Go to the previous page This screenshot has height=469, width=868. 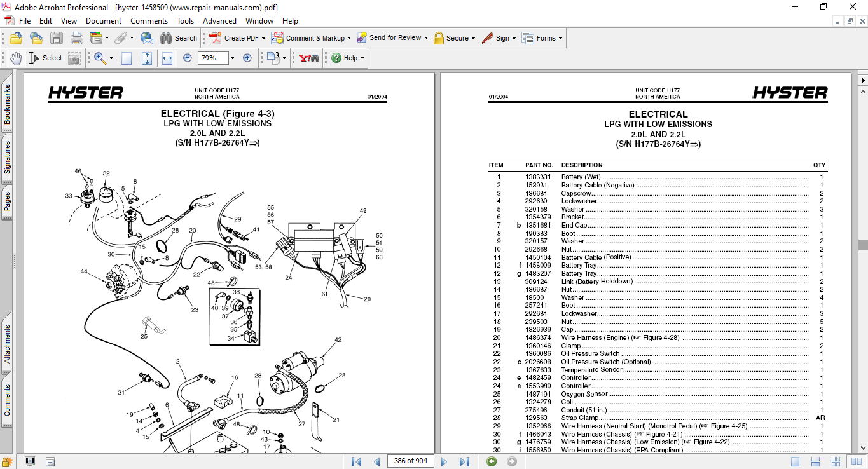coord(376,461)
